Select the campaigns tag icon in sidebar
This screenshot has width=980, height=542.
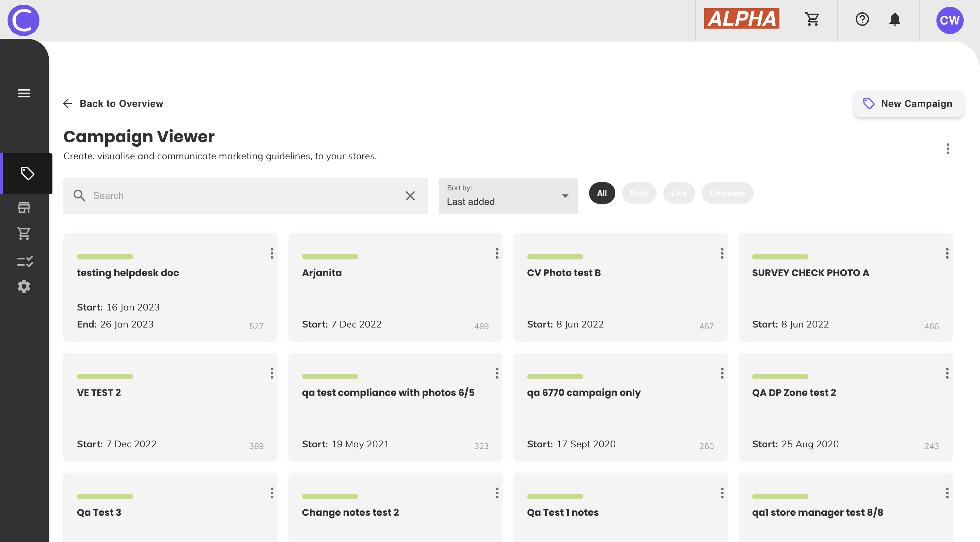[27, 173]
